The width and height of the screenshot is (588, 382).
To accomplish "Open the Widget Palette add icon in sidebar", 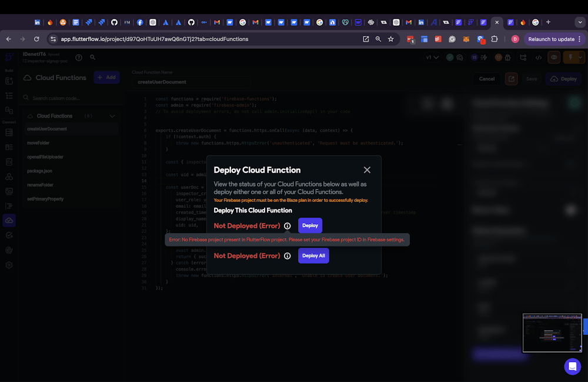I will 9,81.
